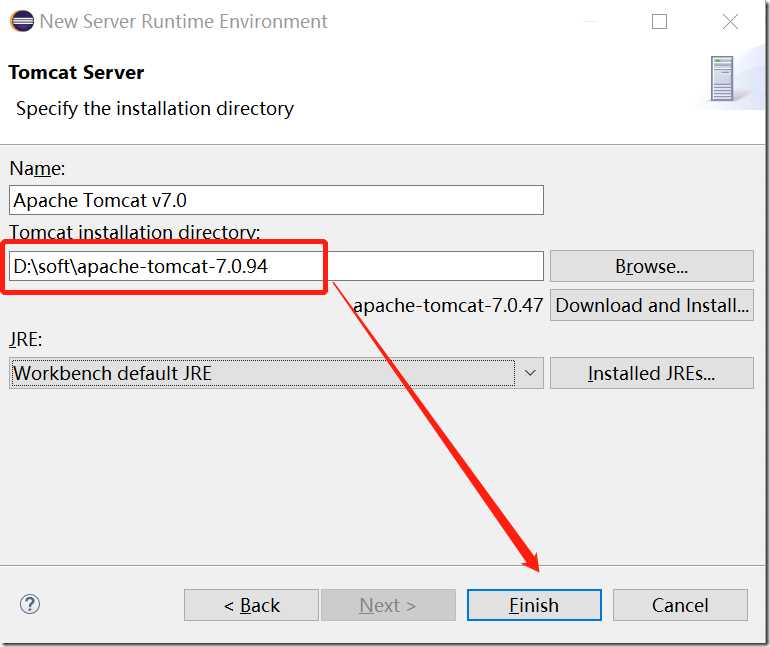This screenshot has width=770, height=647.
Task: Open the Browse... directory chooser
Action: pos(652,266)
